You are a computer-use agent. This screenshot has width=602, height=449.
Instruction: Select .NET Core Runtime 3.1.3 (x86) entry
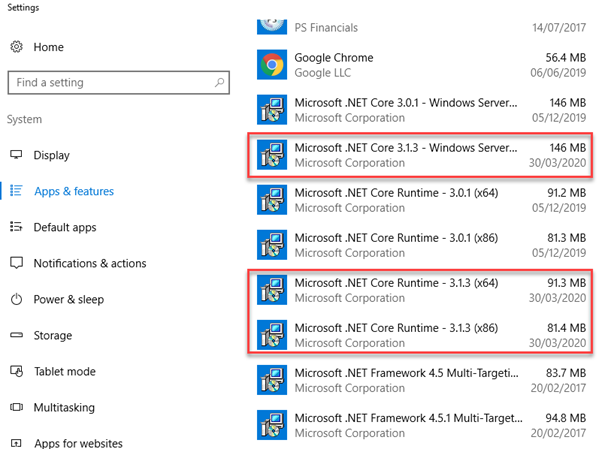click(x=420, y=335)
